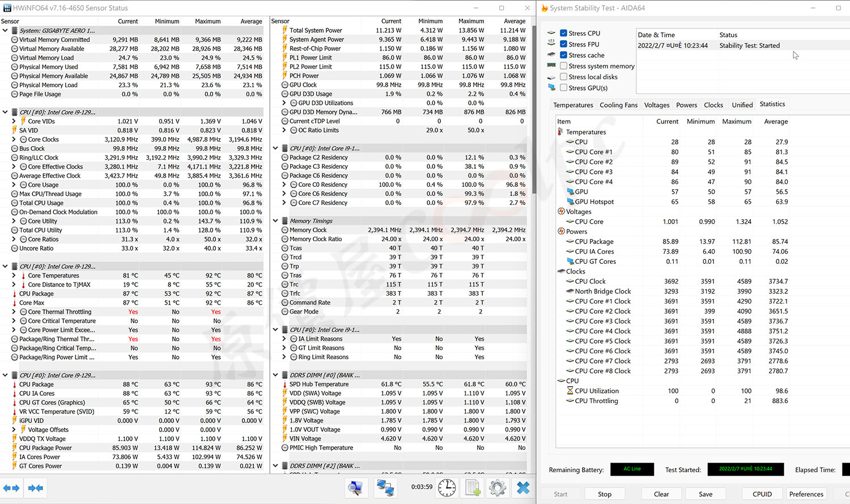Open the Cooling Fans tab
Viewport: 850px width, 504px height.
[x=619, y=105]
